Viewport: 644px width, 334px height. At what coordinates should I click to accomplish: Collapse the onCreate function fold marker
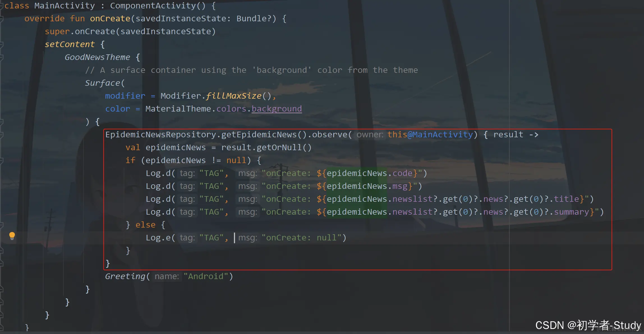(x=1, y=19)
